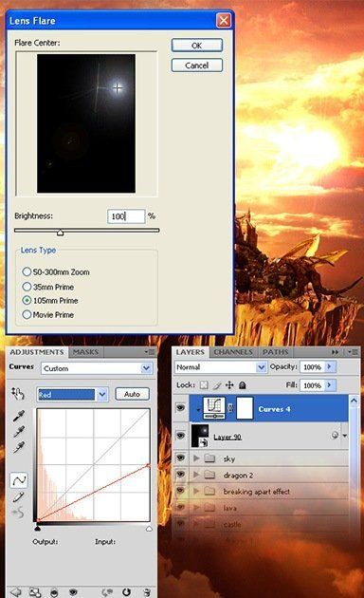The image size is (364, 598).
Task: Select the sky folder icon
Action: (209, 458)
